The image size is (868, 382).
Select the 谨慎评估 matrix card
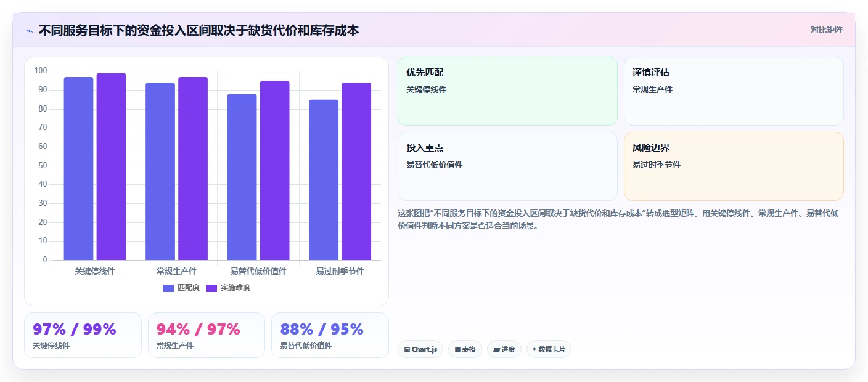pyautogui.click(x=734, y=91)
